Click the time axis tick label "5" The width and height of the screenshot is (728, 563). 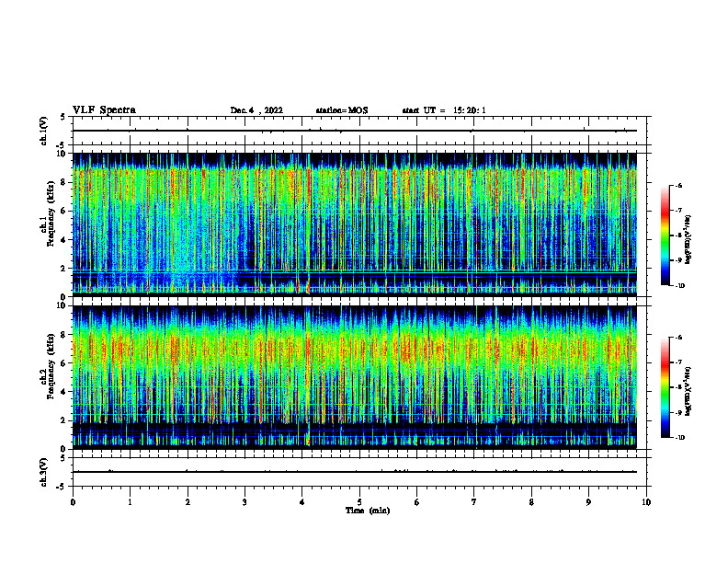point(359,502)
